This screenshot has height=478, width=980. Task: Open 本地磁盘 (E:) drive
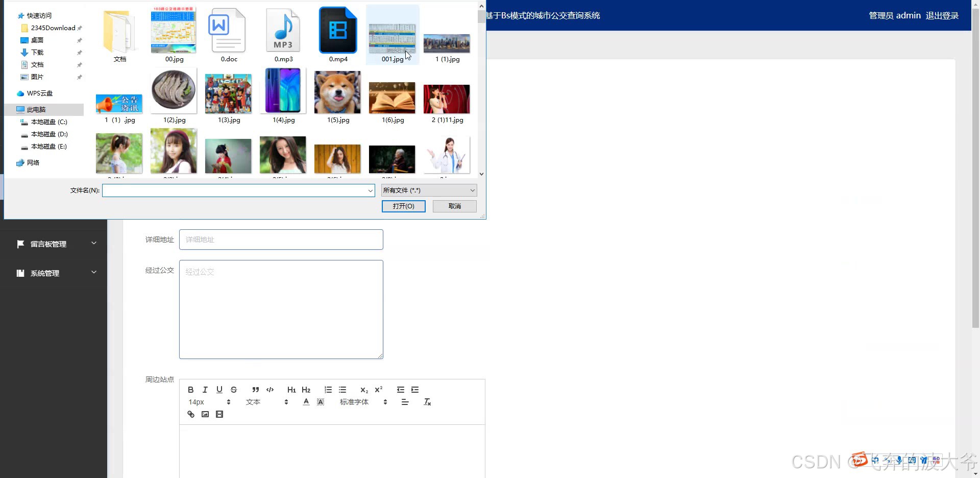[49, 147]
